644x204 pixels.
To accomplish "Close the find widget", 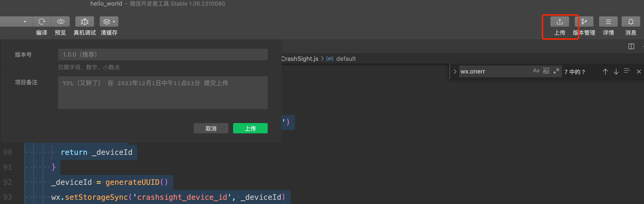I will tap(638, 72).
